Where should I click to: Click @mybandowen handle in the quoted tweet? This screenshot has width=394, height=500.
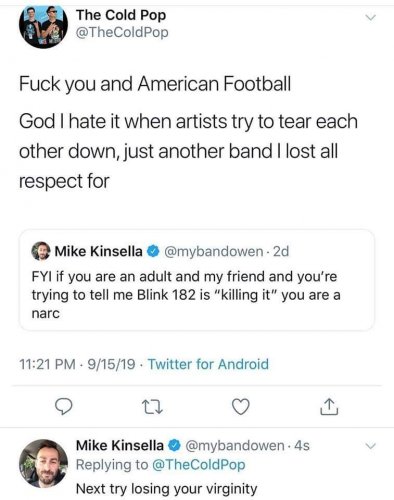point(213,251)
